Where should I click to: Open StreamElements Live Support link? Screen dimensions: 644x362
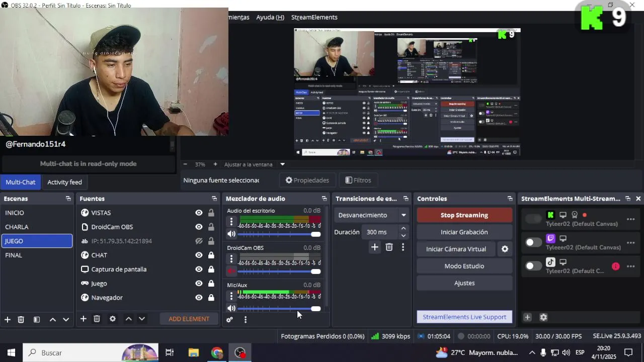coord(464,317)
